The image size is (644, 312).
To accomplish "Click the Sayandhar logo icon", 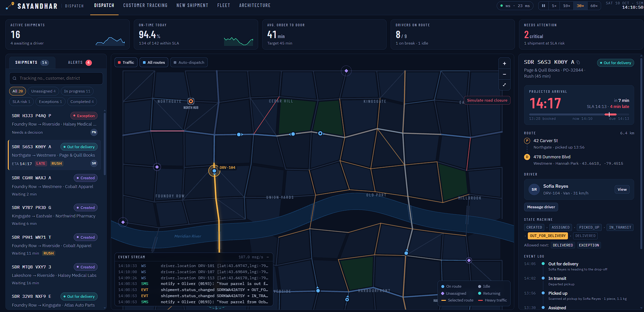I will click(x=10, y=6).
